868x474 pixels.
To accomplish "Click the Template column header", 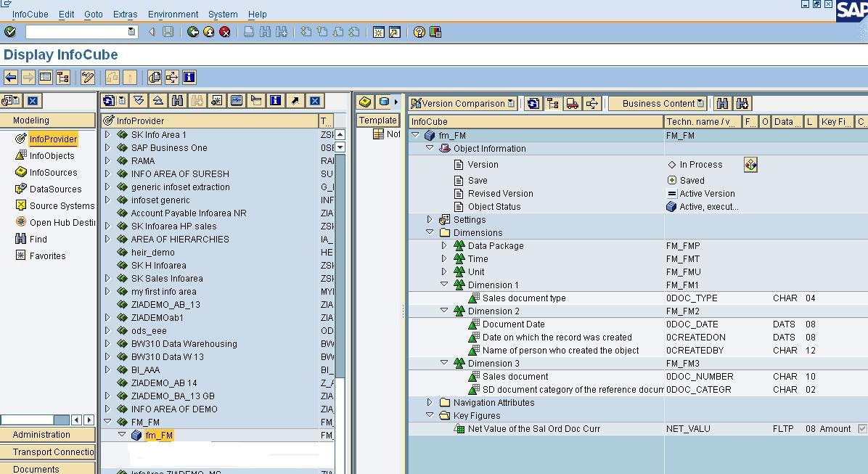I will [377, 120].
